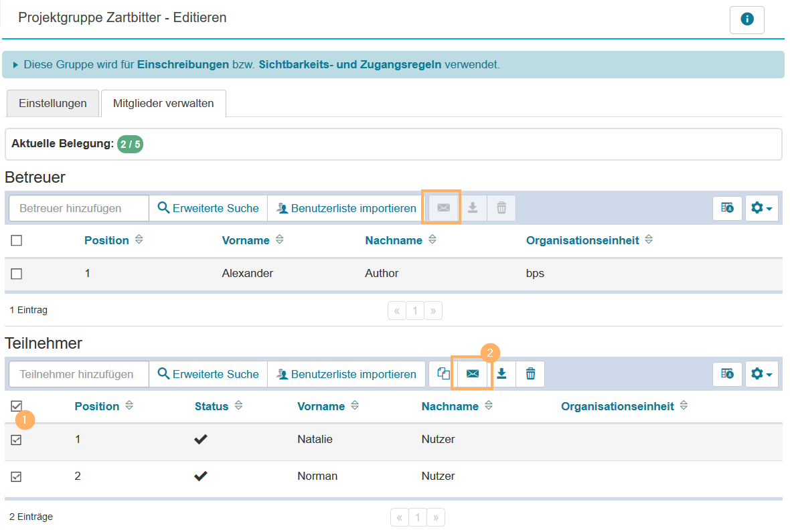This screenshot has width=790, height=532.
Task: Switch to the Einstellungen tab
Action: pyautogui.click(x=53, y=103)
